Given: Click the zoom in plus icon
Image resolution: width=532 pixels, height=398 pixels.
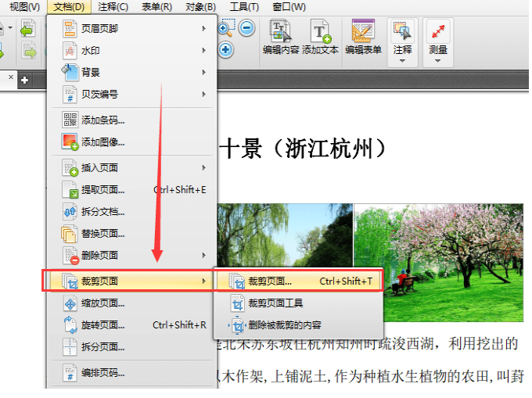Looking at the screenshot, I should [x=225, y=50].
